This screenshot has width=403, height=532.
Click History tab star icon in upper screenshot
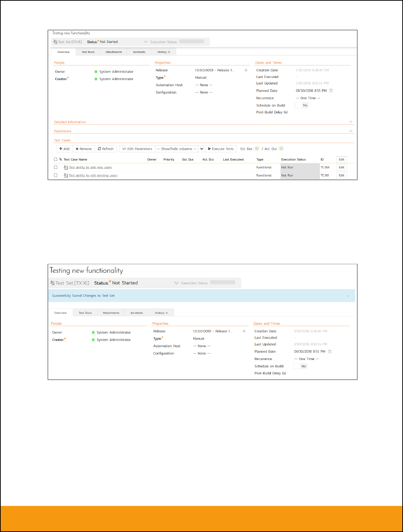(x=169, y=52)
